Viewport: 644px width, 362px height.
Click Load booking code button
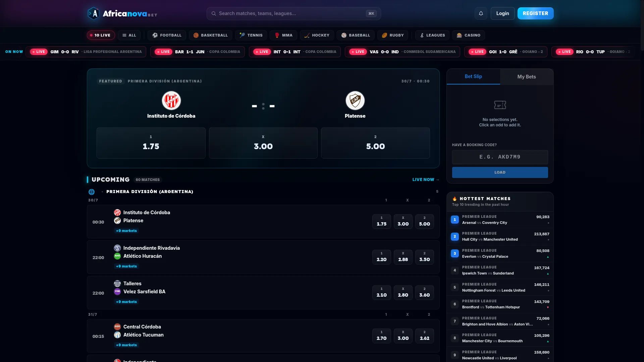tap(500, 172)
